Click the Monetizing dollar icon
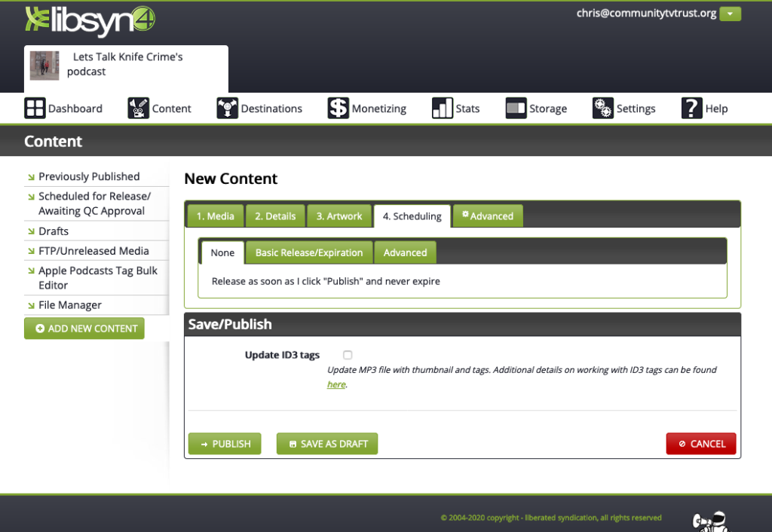Image resolution: width=772 pixels, height=532 pixels. pyautogui.click(x=339, y=109)
